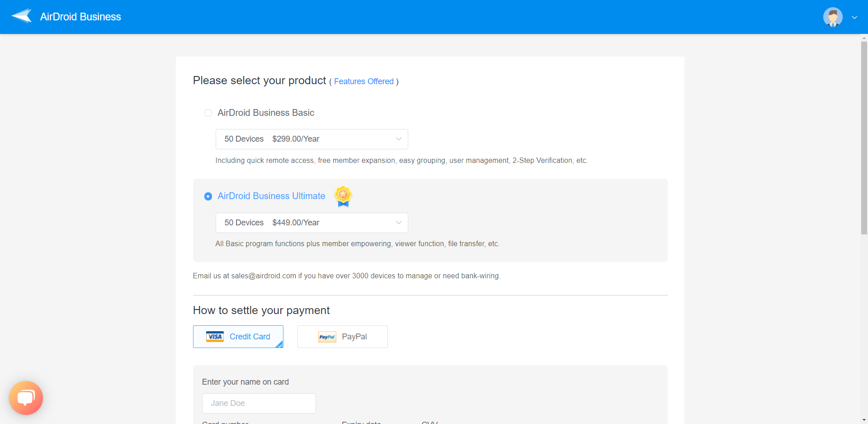Click the AirDroid Business Basic label
Screen dimensions: 868x424
pyautogui.click(x=266, y=113)
